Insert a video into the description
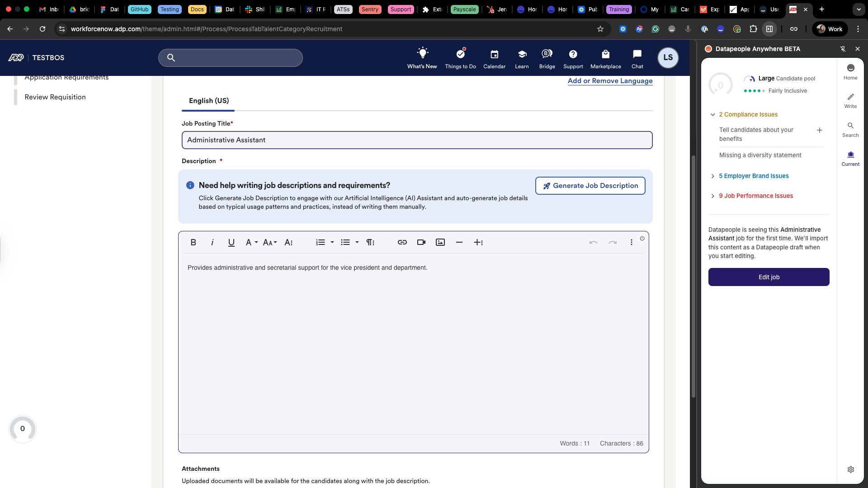Screen dimensions: 868x488 tap(421, 243)
